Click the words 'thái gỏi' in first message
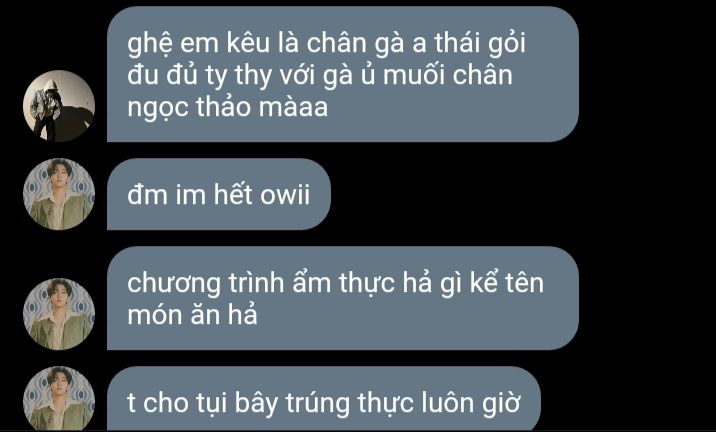This screenshot has width=716, height=432. 480,44
